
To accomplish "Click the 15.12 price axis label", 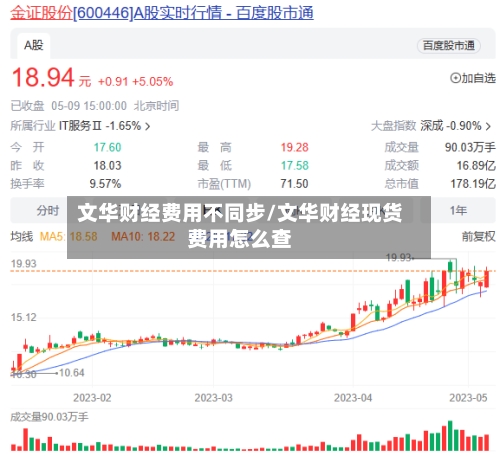I will point(23,317).
